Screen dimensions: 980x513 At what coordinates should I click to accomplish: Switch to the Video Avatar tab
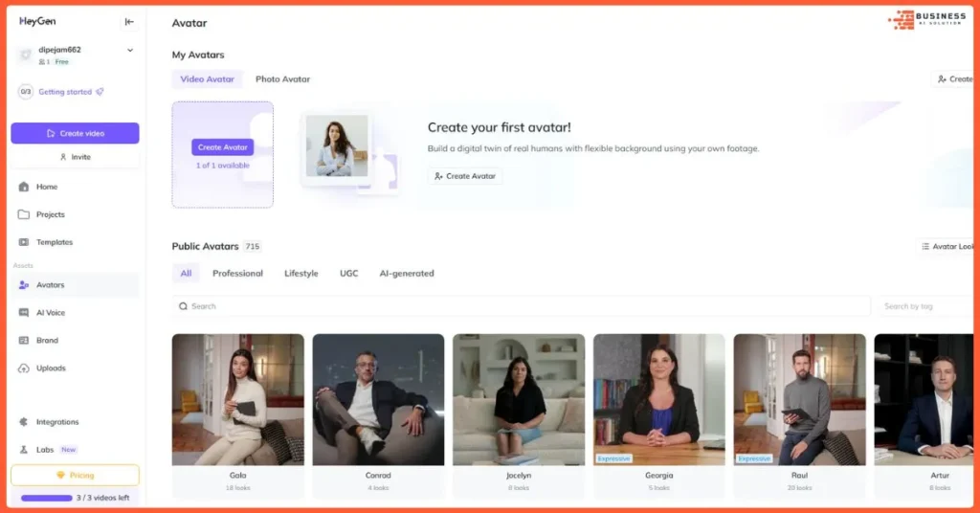tap(207, 79)
